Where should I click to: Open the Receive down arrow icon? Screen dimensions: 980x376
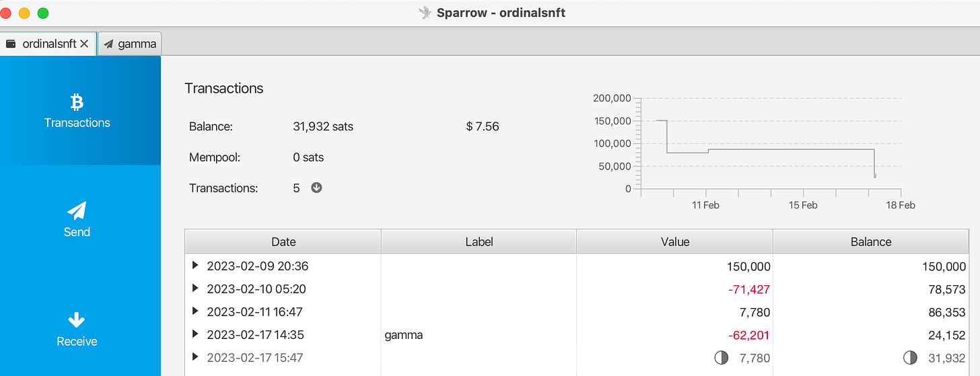tap(77, 320)
